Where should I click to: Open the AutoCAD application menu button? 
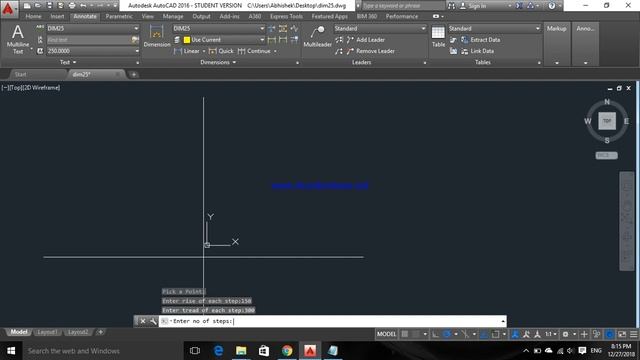click(x=8, y=8)
